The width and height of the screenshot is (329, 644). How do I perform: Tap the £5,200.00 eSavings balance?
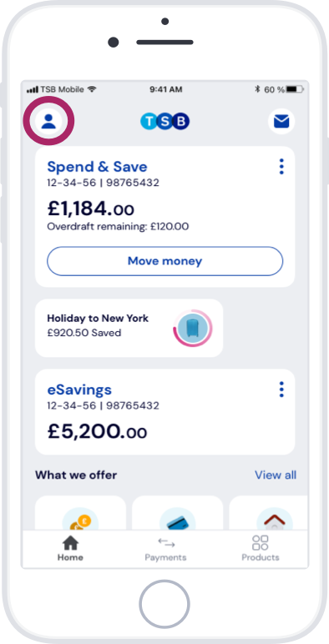(x=97, y=431)
